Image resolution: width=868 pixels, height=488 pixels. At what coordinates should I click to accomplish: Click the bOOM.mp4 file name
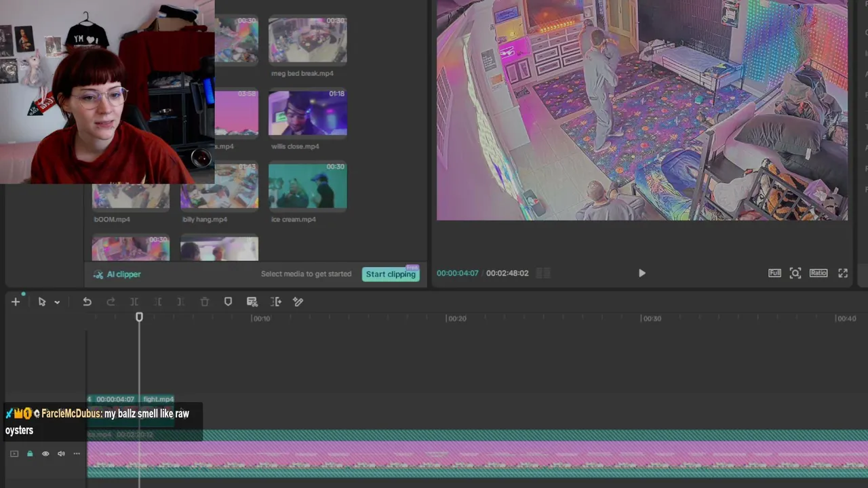tap(112, 220)
